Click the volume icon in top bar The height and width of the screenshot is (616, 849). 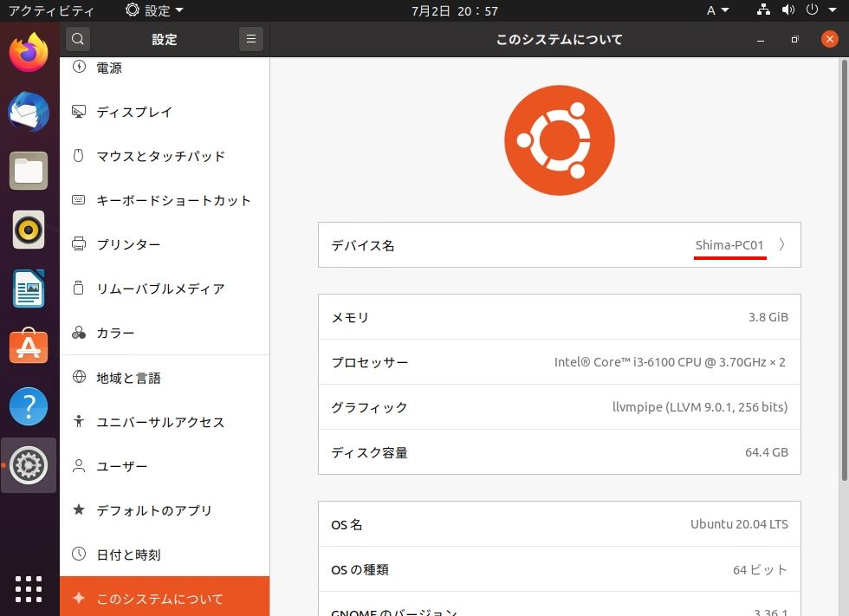pos(788,10)
